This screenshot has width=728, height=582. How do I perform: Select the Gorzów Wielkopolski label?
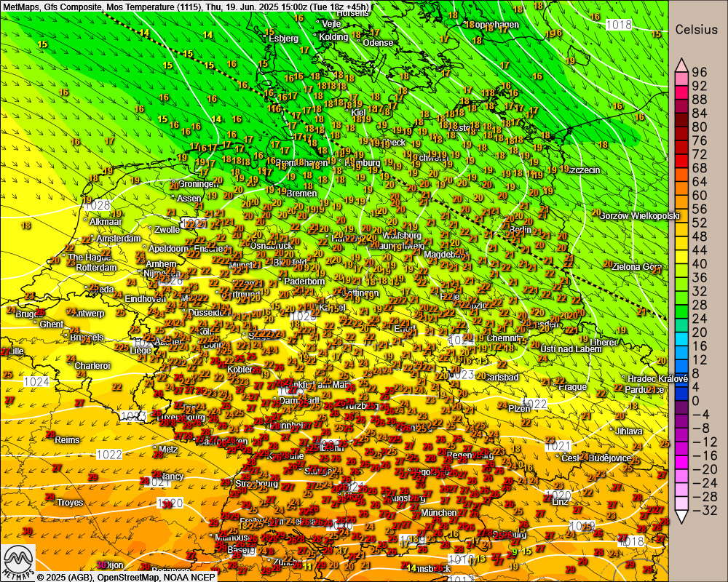(639, 215)
